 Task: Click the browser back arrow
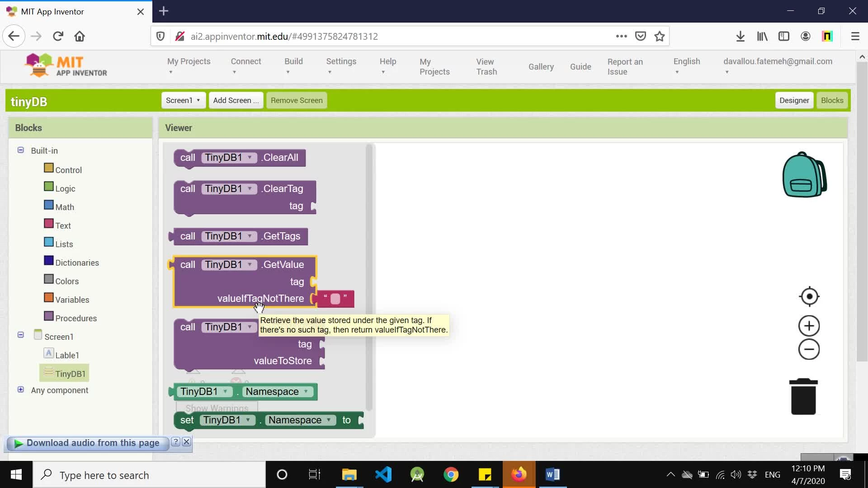pyautogui.click(x=14, y=36)
